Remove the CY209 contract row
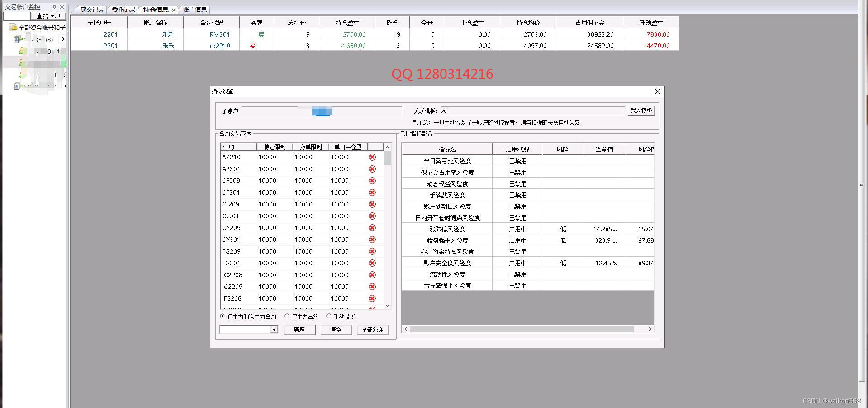 click(372, 228)
